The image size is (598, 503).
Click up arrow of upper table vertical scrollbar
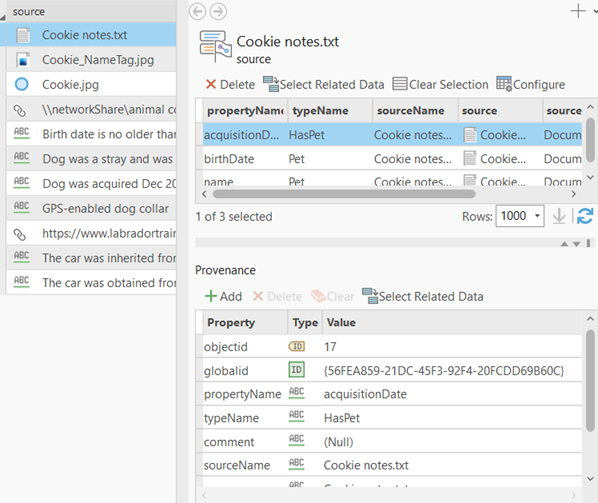pyautogui.click(x=590, y=107)
